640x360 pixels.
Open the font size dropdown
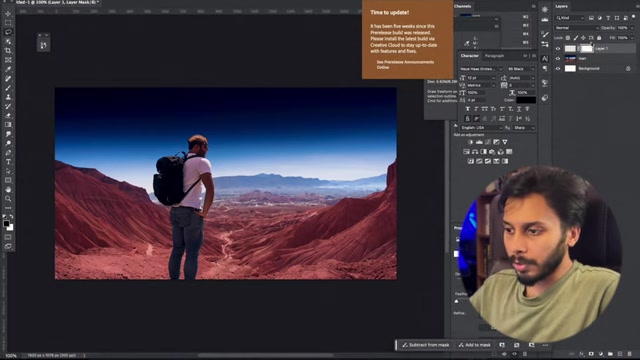click(x=481, y=78)
